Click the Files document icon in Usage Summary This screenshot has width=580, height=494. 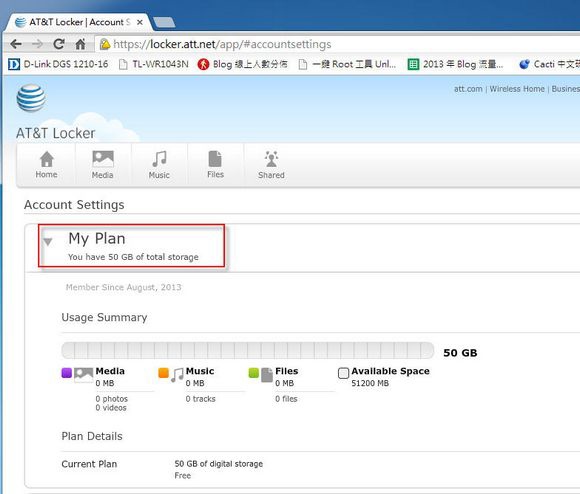pyautogui.click(x=267, y=375)
